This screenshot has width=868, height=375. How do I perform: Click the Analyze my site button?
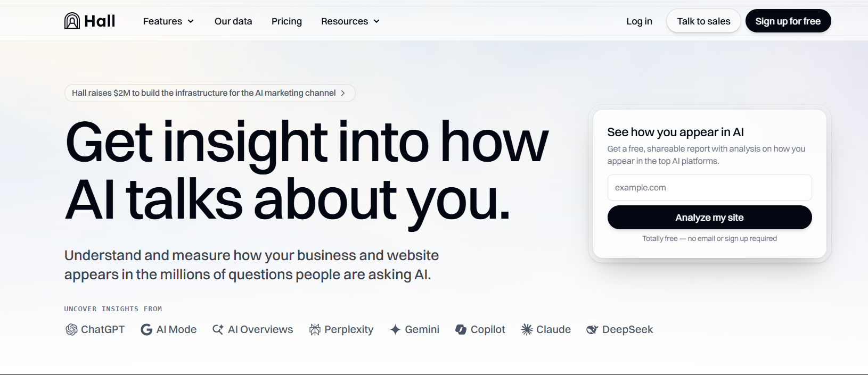[709, 217]
